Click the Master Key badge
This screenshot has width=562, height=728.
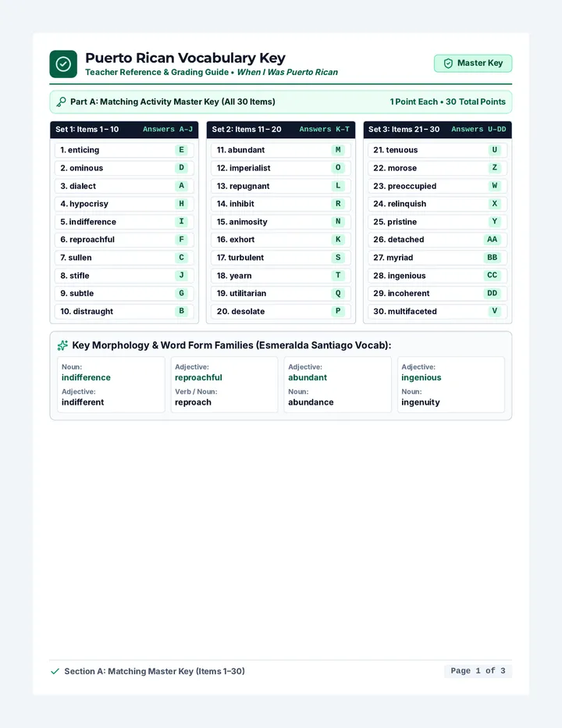click(473, 63)
